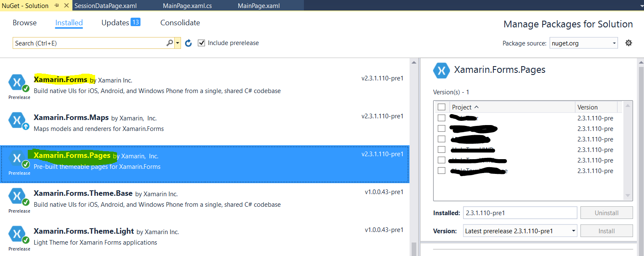Check the fifth project row checkbox

[441, 160]
